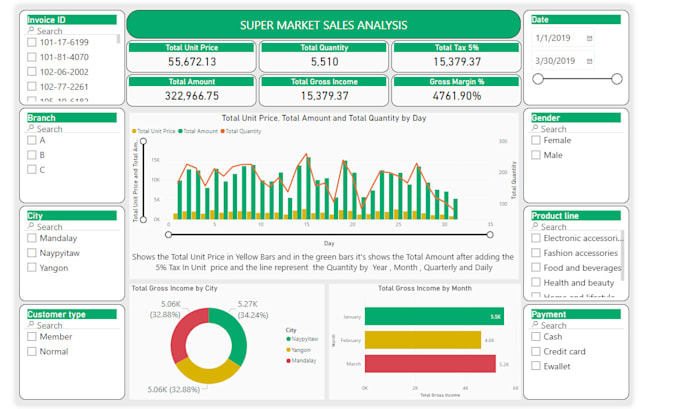680x409 pixels.
Task: Select Branch C checkbox
Action: click(32, 170)
